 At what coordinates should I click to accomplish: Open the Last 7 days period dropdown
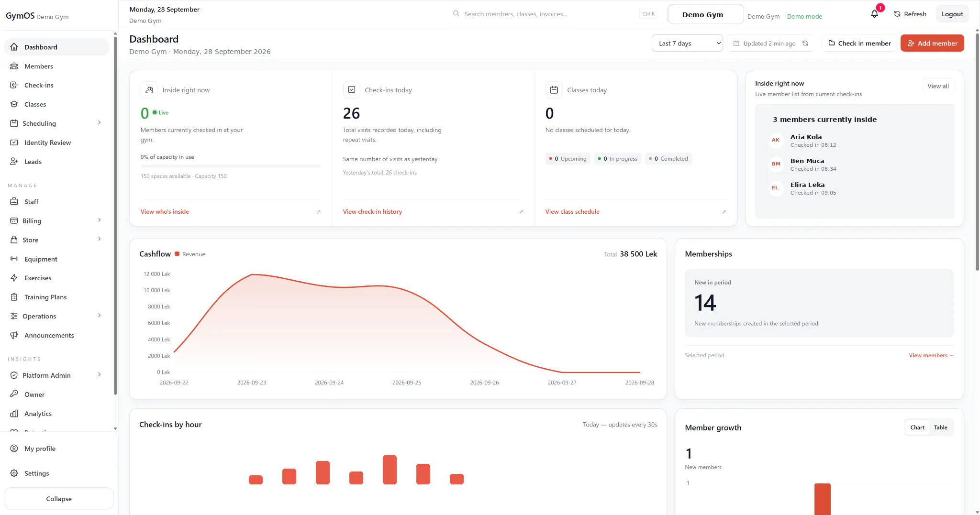[x=687, y=43]
